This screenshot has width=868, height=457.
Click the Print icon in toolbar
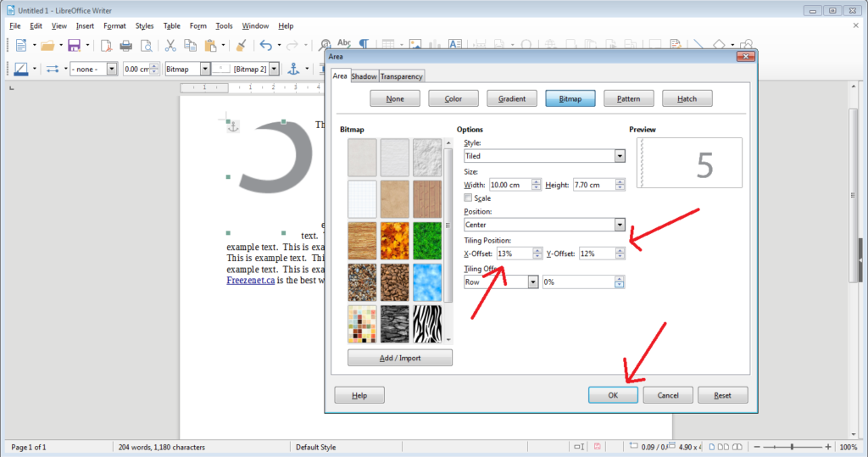125,45
